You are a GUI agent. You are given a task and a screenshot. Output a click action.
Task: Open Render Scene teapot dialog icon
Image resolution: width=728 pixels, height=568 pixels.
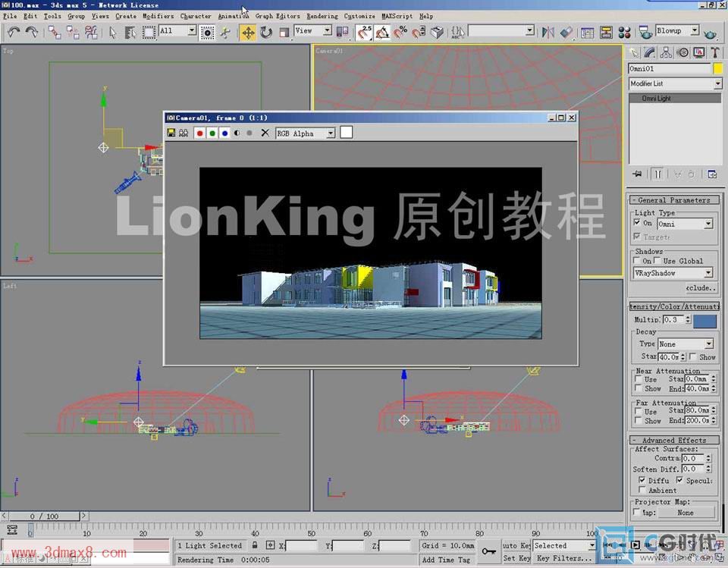[x=645, y=33]
